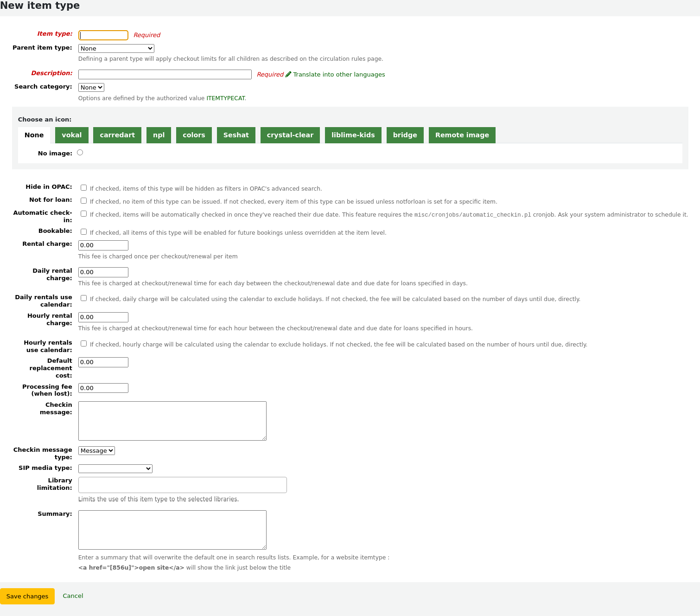Click the Save changes button
700x616 pixels.
(27, 596)
